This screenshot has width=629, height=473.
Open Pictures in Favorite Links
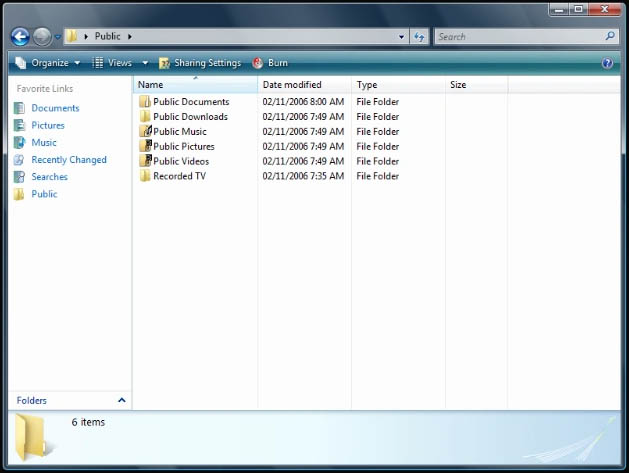[48, 125]
